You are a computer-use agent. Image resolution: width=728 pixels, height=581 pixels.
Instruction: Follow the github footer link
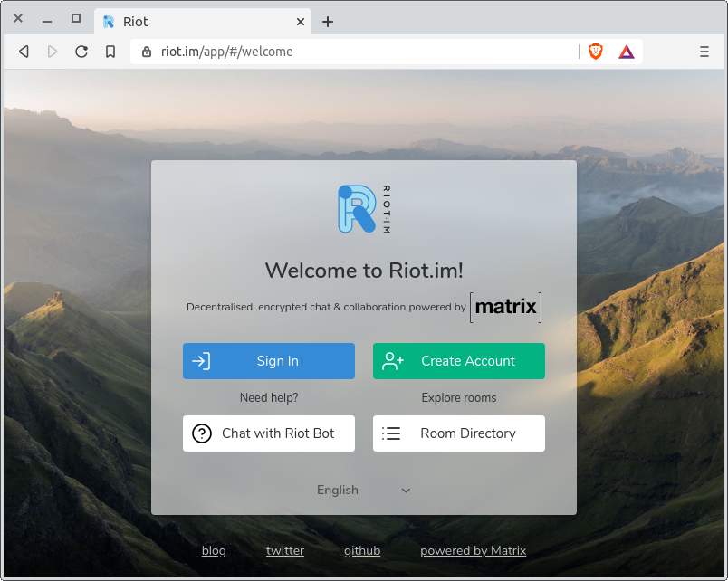coord(362,551)
